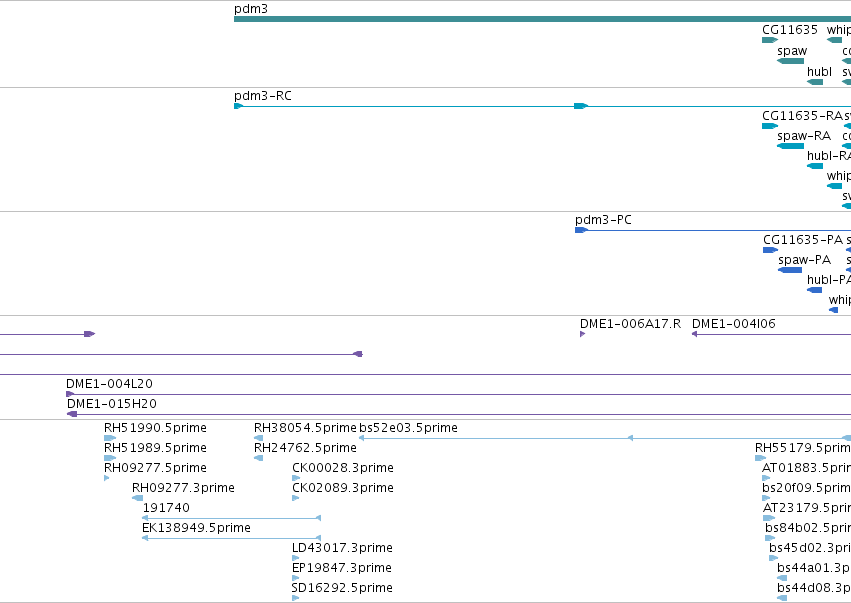The width and height of the screenshot is (851, 603).
Task: Click the DME1-004L20 clone label
Action: click(x=109, y=384)
